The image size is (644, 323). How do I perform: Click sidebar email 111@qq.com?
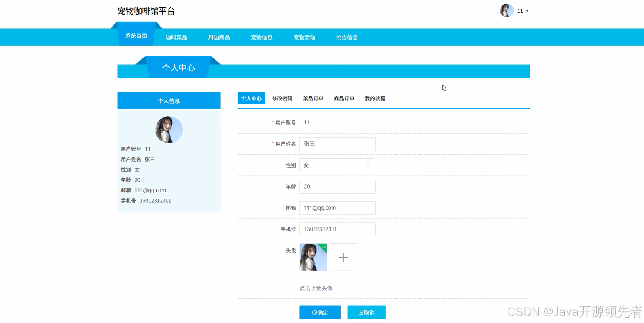point(150,190)
